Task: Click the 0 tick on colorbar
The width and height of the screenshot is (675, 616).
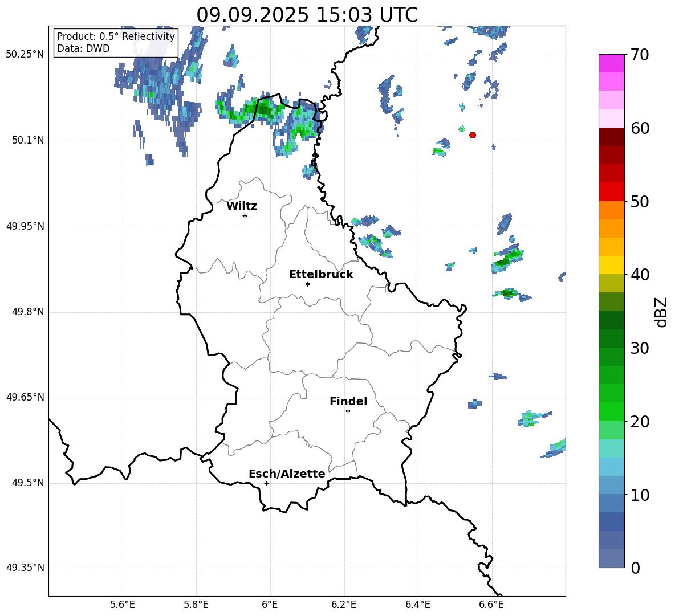Action: (x=635, y=568)
